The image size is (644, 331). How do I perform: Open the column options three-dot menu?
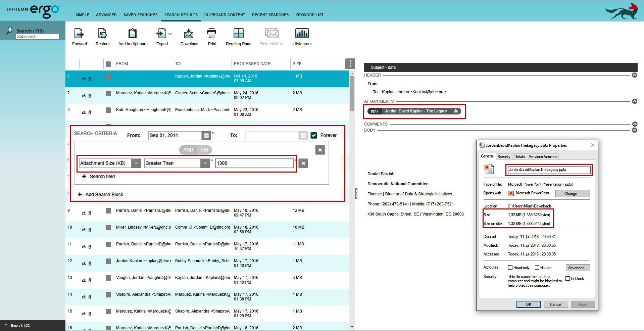(x=350, y=63)
